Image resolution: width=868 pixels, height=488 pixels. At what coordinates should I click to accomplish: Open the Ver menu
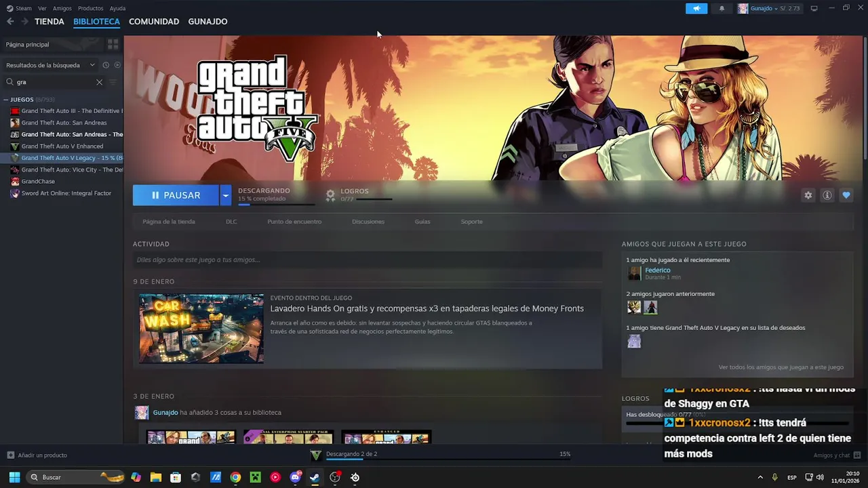pos(42,8)
